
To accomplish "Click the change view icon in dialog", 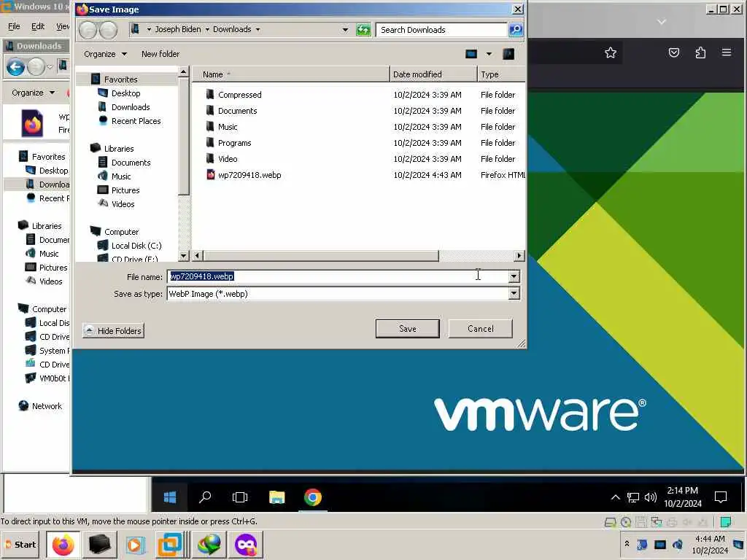I will coord(471,54).
